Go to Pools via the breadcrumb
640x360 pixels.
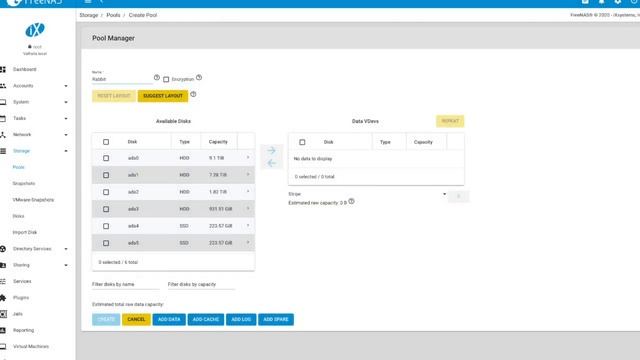(113, 15)
